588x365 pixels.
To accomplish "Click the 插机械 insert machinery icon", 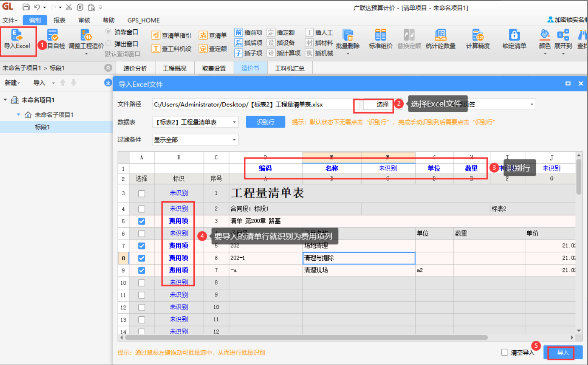I will (x=319, y=53).
